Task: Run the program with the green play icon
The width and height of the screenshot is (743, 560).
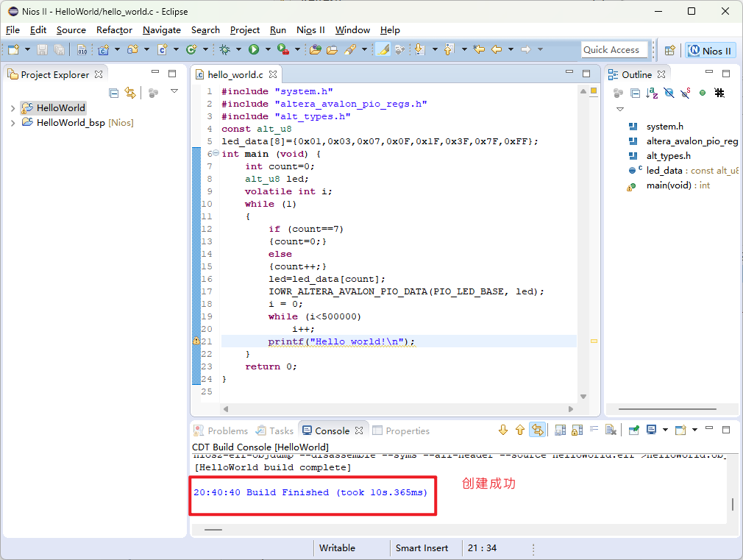Action: [254, 49]
